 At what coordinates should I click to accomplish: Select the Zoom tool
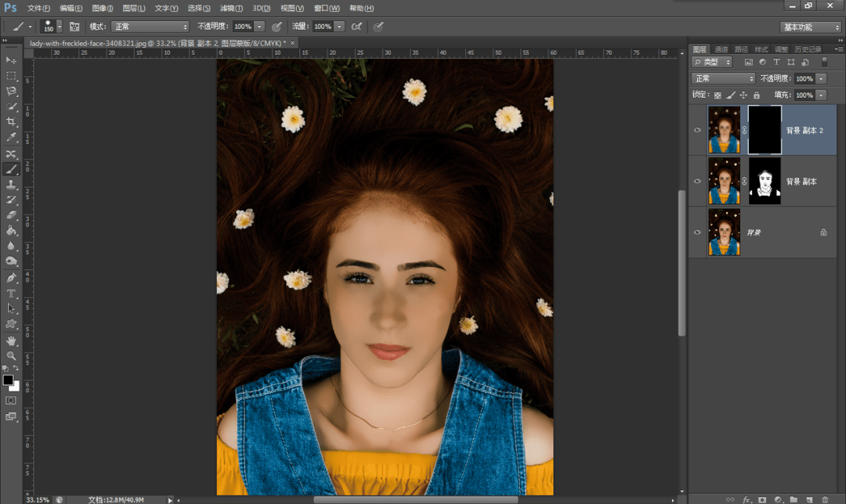[x=11, y=356]
